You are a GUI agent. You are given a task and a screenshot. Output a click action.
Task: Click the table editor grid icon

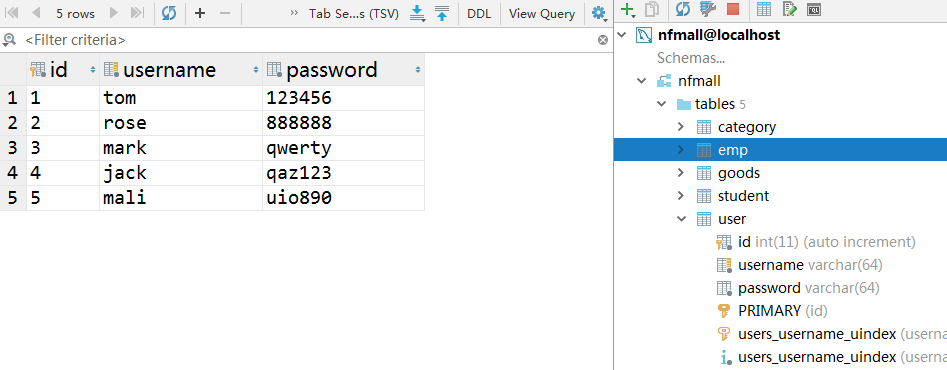point(763,9)
